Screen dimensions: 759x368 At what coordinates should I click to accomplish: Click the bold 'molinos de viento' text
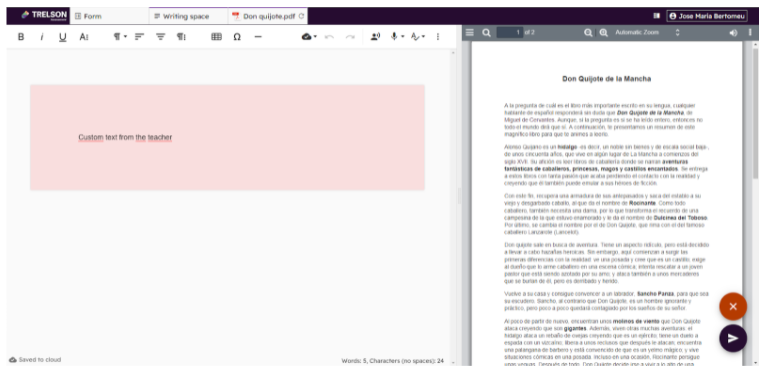point(635,321)
